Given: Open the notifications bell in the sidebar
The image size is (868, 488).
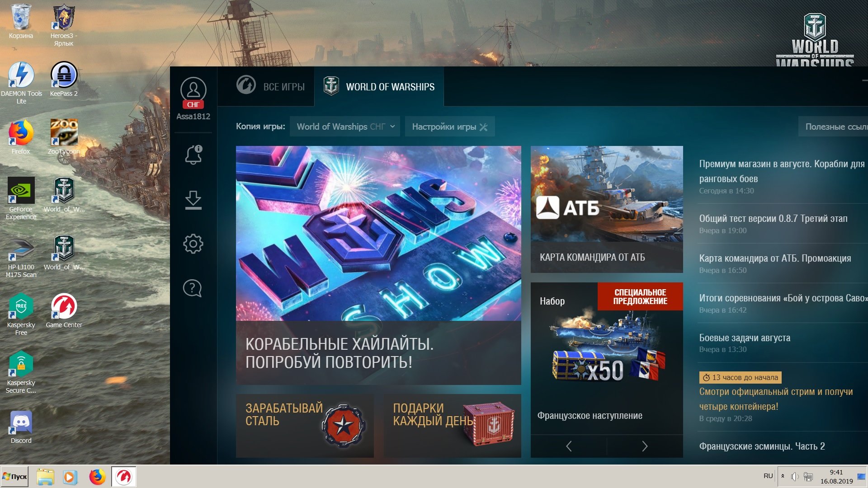Looking at the screenshot, I should pyautogui.click(x=193, y=155).
